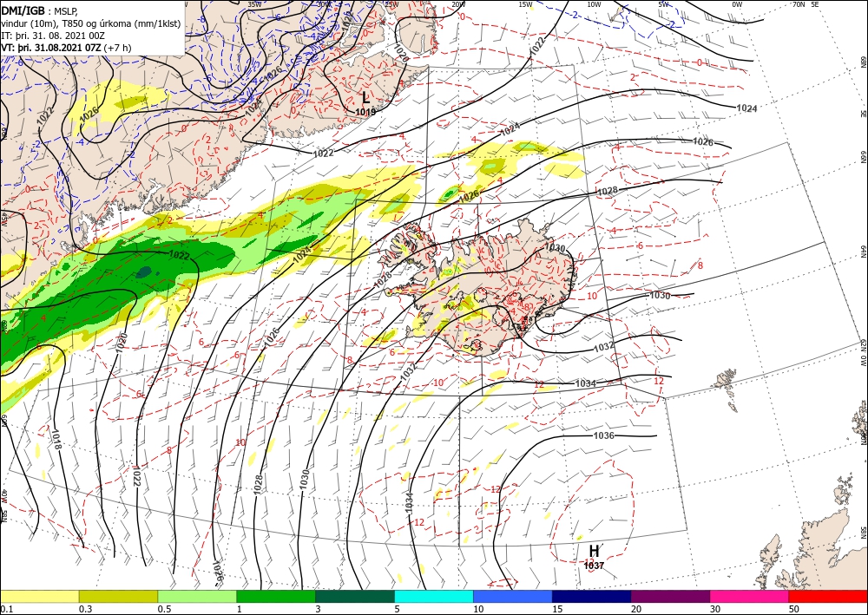Pick the dark green 3–5 legend band
This screenshot has width=868, height=615.
click(x=355, y=596)
